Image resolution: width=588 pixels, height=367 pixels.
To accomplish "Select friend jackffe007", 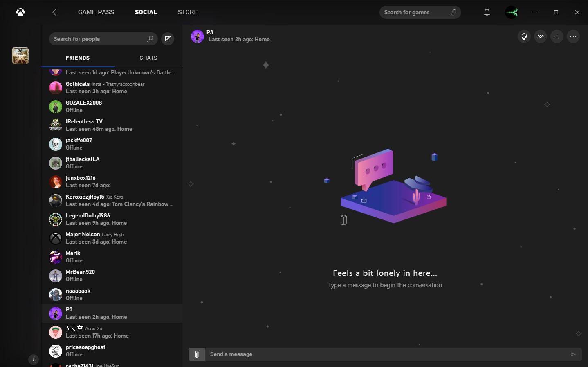I will (112, 144).
